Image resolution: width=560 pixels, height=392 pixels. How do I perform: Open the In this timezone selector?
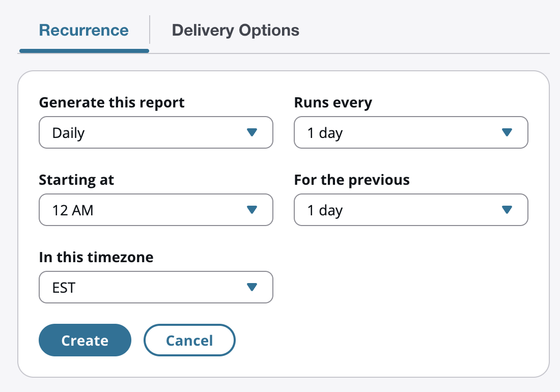pos(156,287)
